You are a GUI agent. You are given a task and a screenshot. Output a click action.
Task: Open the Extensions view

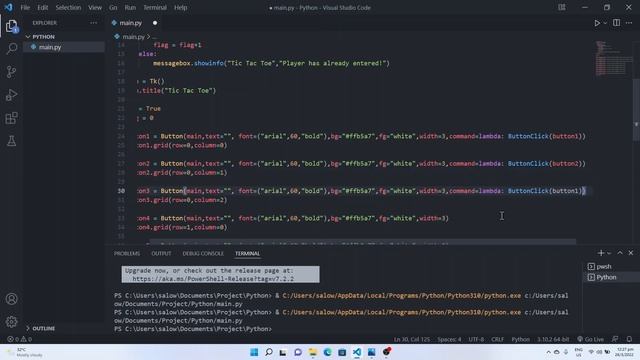coord(11,118)
